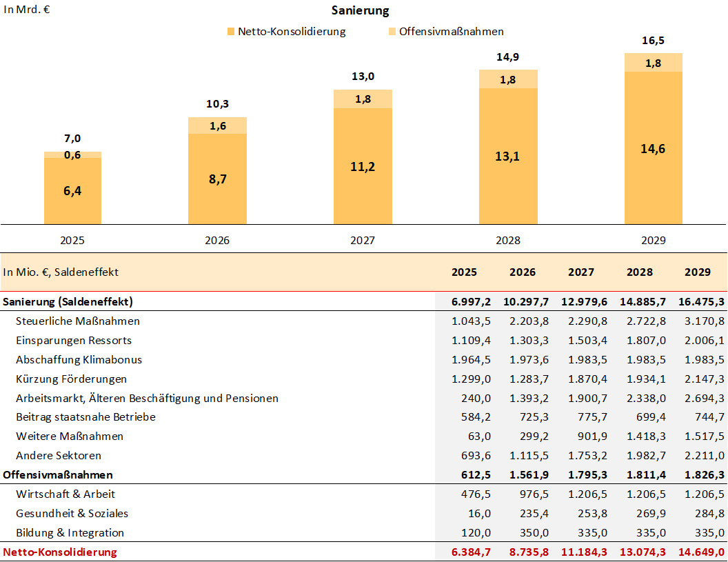This screenshot has width=728, height=562.
Task: Select the 2029 column header in the table
Action: click(x=697, y=272)
